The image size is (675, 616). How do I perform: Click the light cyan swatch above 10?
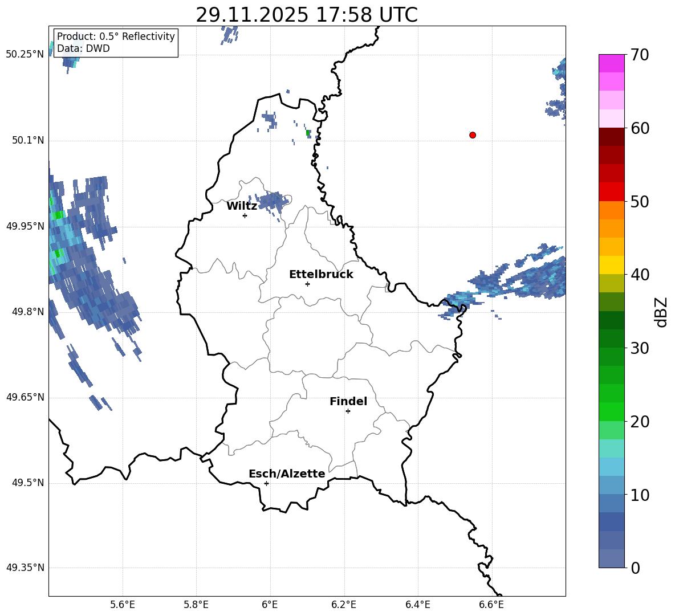(x=611, y=466)
